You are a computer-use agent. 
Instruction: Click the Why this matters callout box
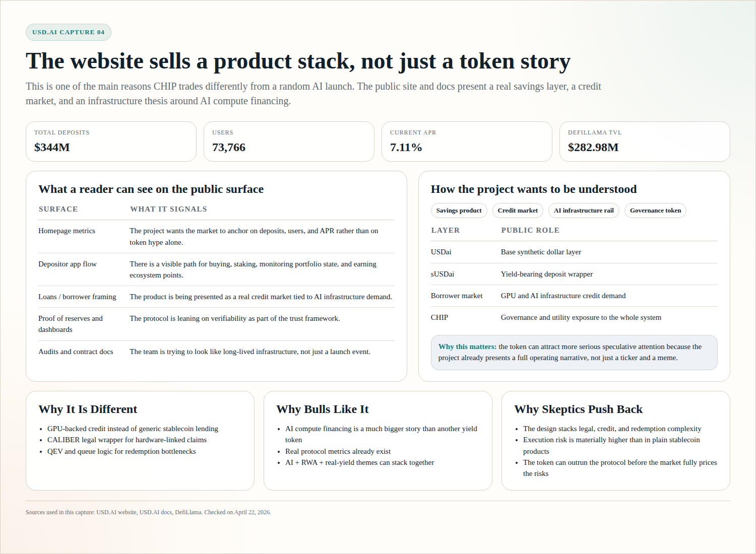coord(574,352)
